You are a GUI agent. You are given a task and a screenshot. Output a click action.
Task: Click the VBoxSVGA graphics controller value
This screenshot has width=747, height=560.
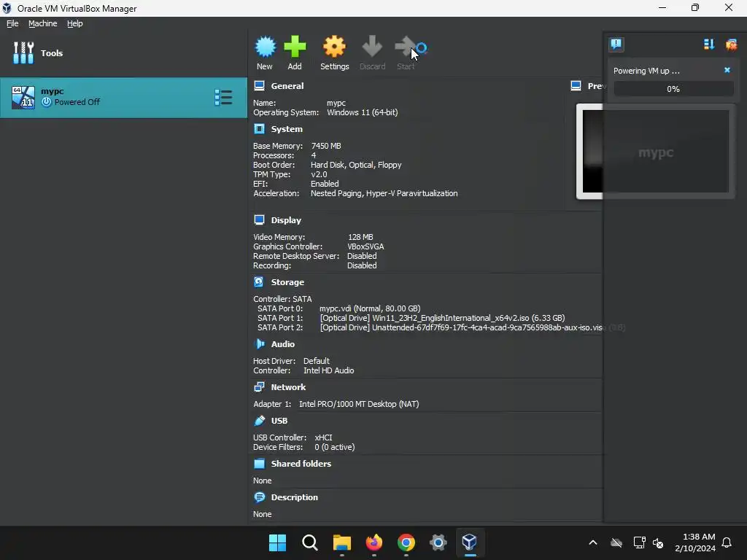point(365,246)
